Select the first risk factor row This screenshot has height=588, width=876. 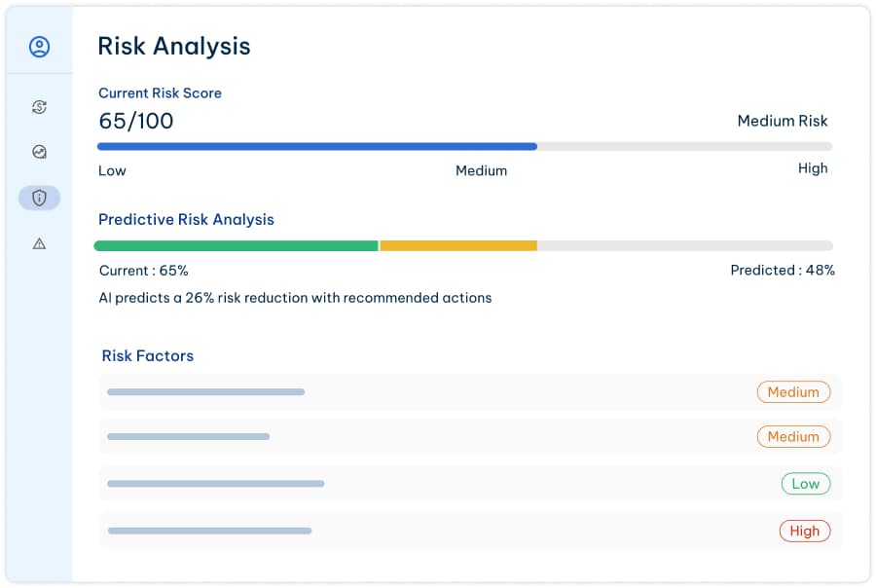click(467, 391)
